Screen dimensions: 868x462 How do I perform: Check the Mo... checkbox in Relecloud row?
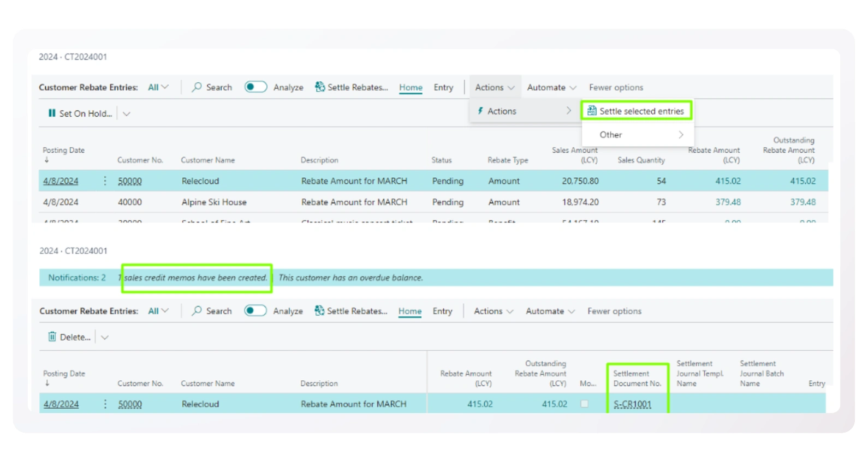(x=585, y=404)
